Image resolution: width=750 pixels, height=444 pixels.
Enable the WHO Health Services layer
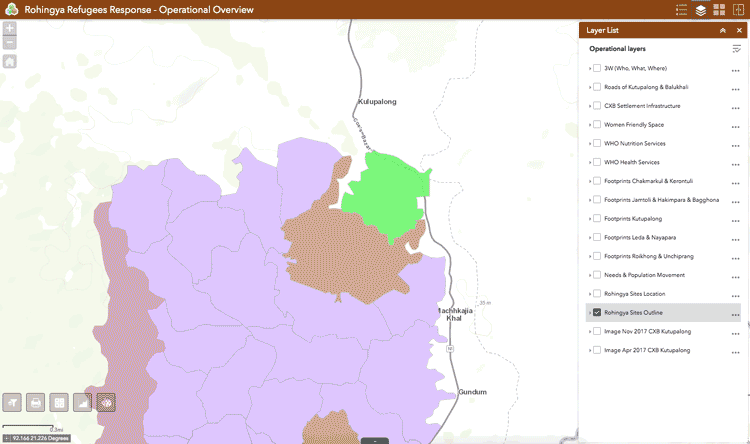(x=597, y=162)
